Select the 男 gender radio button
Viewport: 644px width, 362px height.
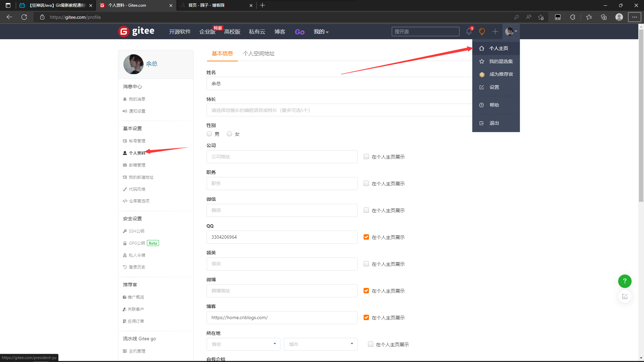[209, 134]
